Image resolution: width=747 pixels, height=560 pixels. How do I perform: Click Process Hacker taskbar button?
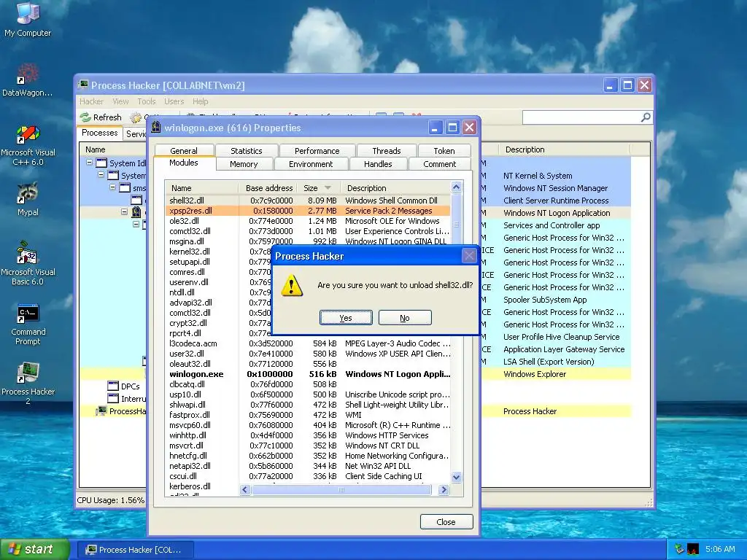click(x=135, y=550)
